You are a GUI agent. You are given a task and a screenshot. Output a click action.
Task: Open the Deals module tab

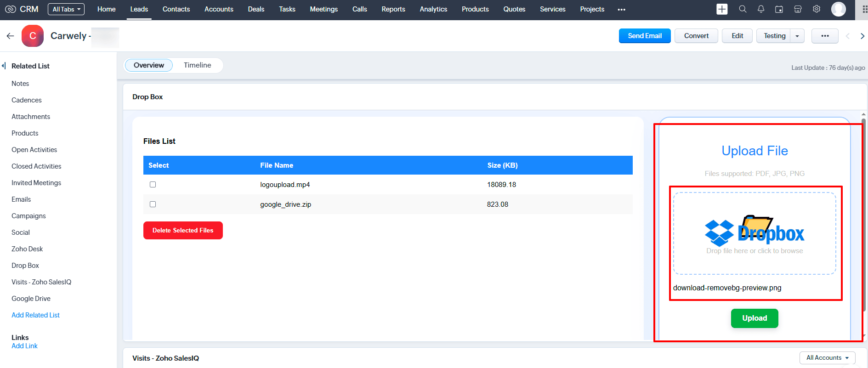(x=256, y=9)
